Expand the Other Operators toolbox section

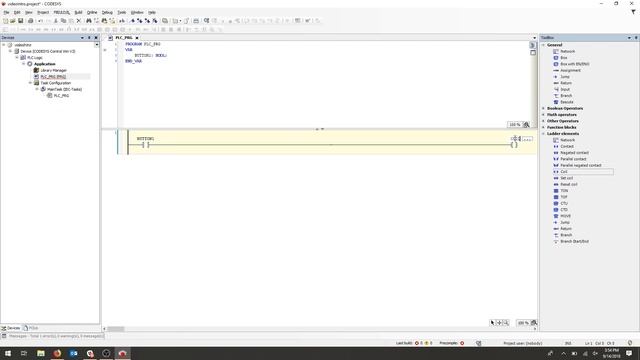coord(543,121)
